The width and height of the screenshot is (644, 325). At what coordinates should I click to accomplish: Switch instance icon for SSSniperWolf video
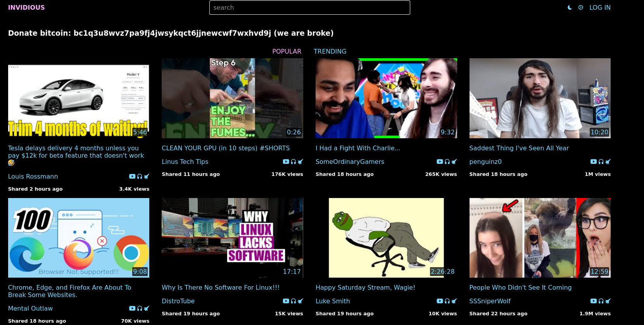tap(608, 301)
